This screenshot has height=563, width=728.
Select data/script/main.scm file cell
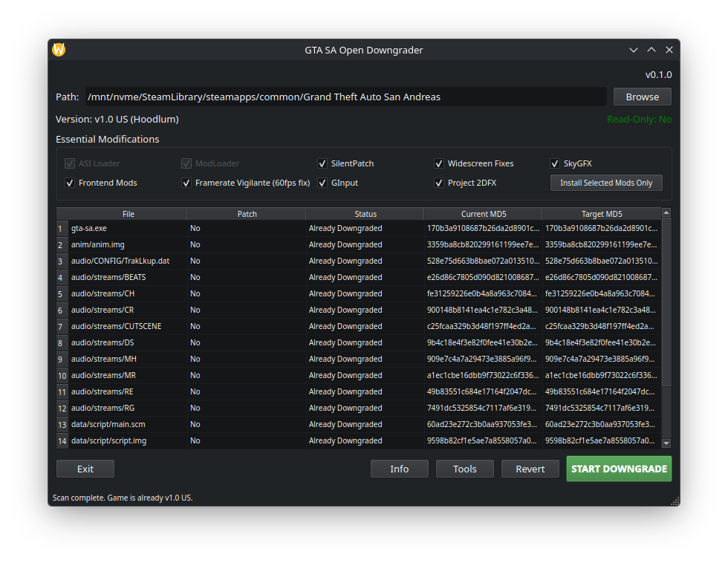pos(128,424)
